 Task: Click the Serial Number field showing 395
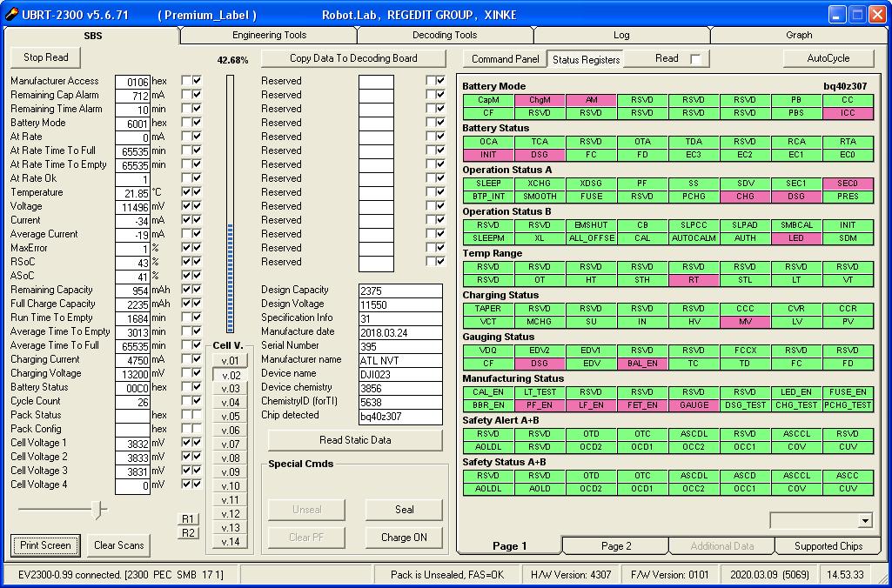(400, 346)
